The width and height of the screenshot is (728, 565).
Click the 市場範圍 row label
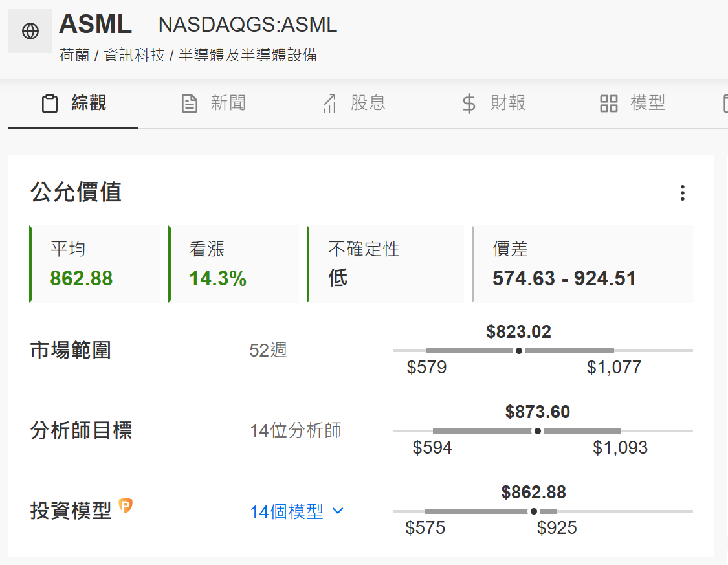click(71, 351)
